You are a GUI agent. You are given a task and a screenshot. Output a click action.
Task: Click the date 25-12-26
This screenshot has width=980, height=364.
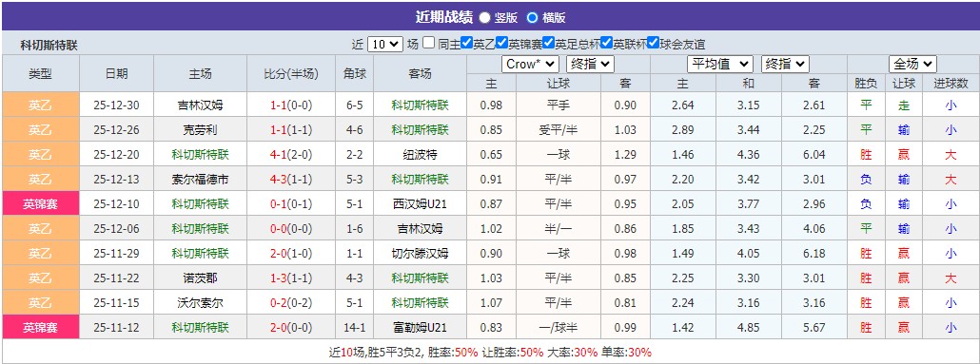[116, 130]
